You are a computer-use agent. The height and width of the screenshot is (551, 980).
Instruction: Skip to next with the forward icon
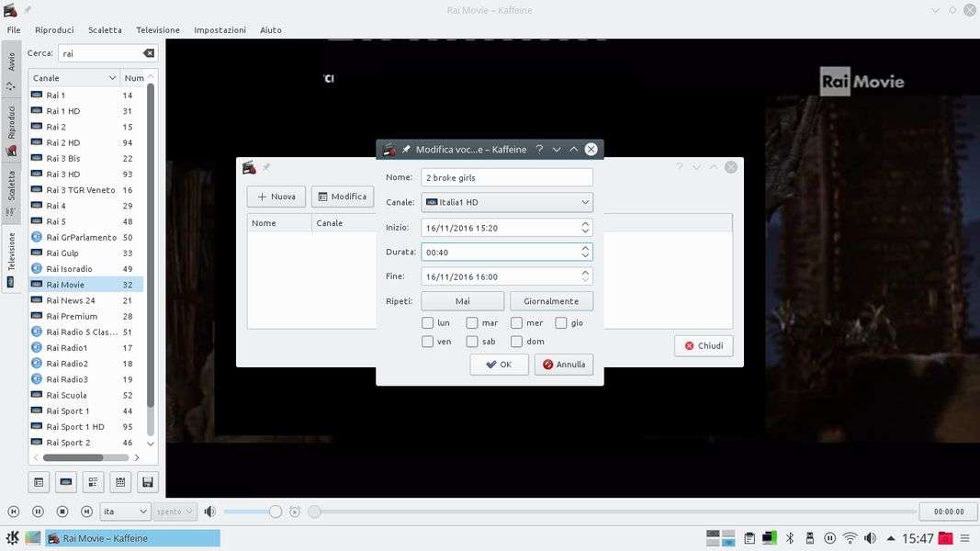pos(86,512)
